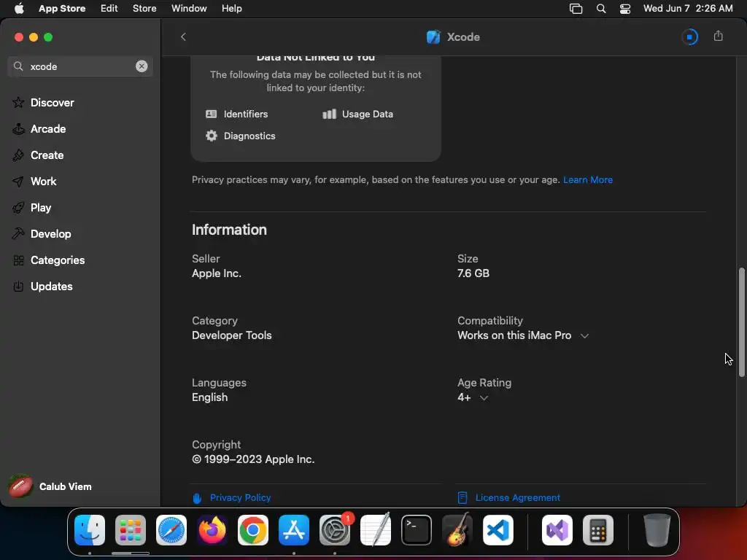
Task: Open System Settings from the Dock
Action: 335,530
